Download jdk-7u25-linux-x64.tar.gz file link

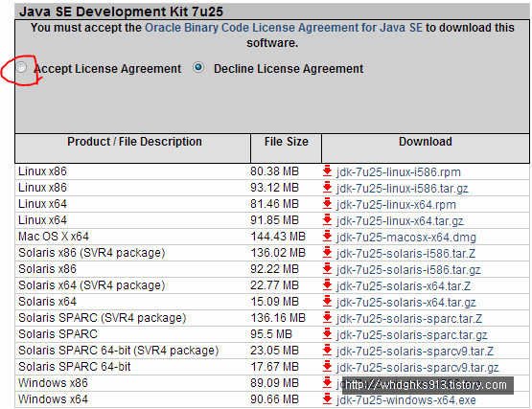[400, 221]
